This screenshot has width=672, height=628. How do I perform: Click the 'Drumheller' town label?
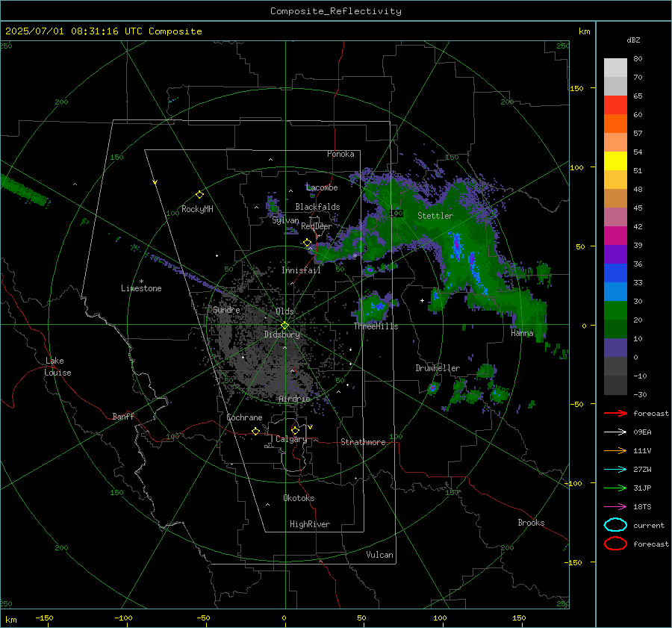(x=437, y=368)
